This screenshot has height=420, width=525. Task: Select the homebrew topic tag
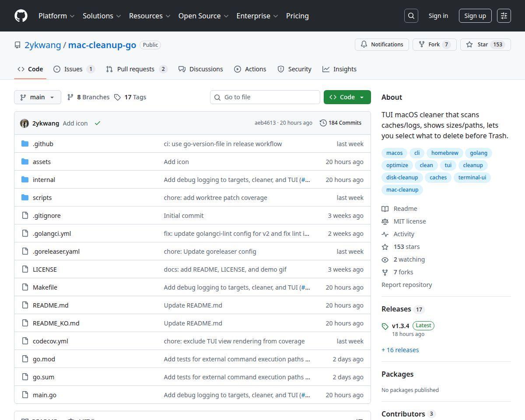coord(445,153)
